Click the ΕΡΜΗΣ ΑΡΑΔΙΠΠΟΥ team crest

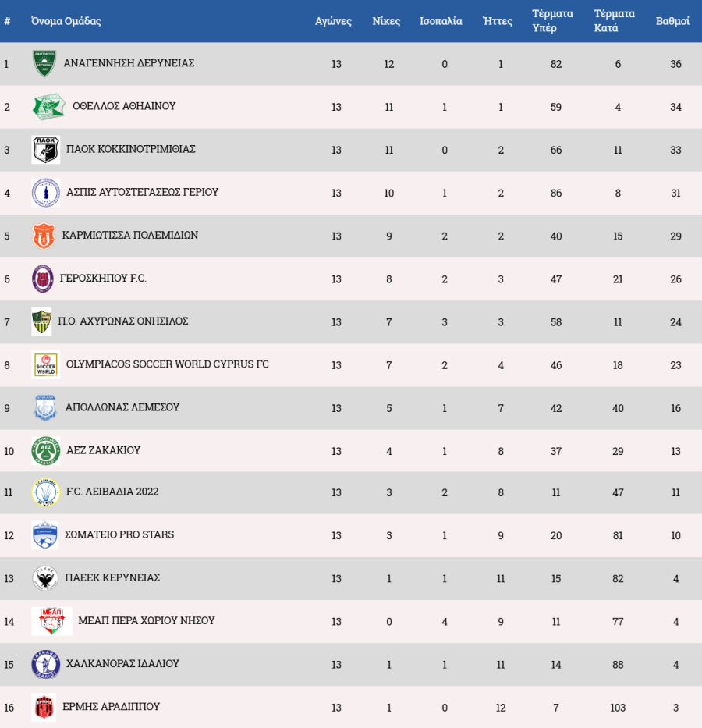[44, 707]
